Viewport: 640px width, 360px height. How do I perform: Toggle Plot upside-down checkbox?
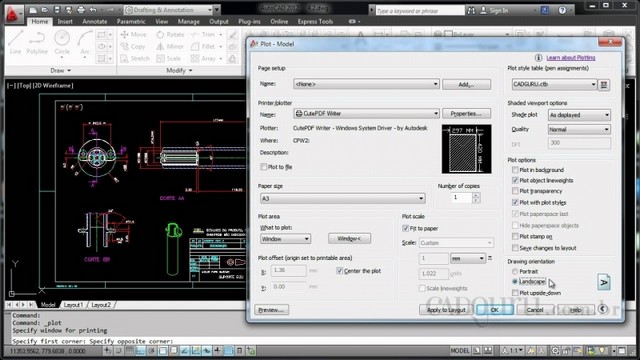(515, 293)
